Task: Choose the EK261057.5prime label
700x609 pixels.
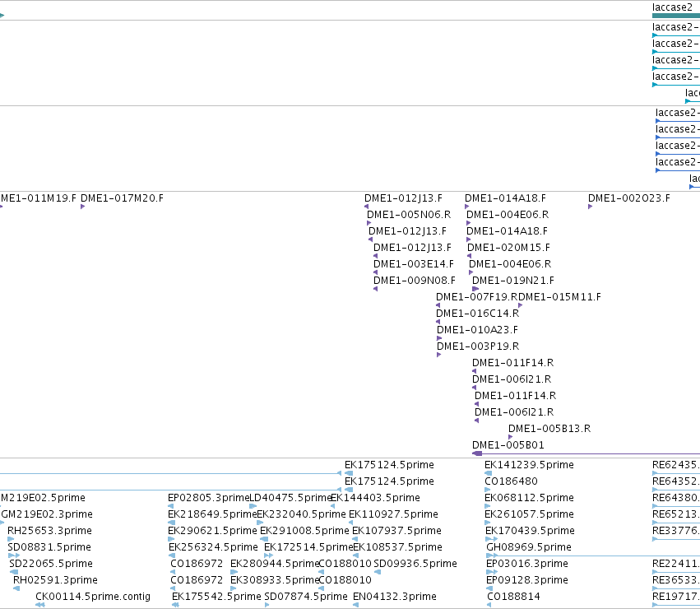Action: point(529,514)
